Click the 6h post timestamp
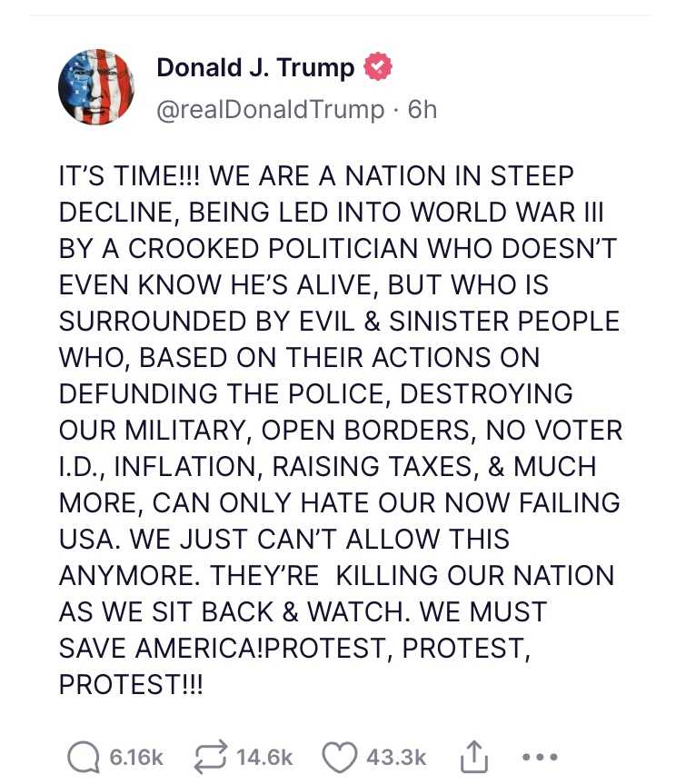 coord(422,110)
